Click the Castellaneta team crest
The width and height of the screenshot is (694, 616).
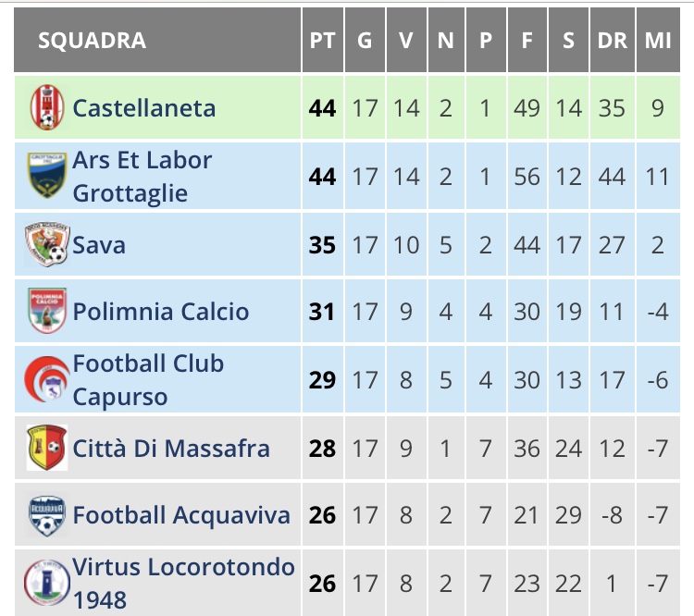coord(47,107)
